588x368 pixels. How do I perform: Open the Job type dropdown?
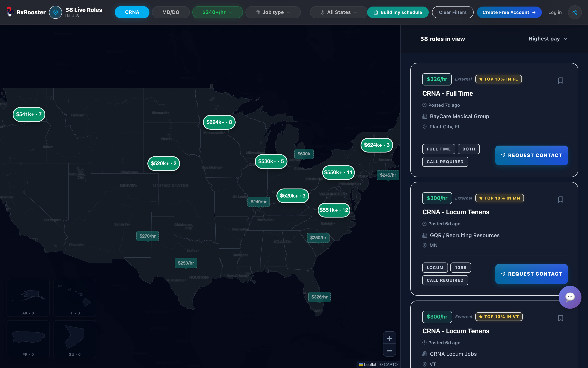click(273, 12)
